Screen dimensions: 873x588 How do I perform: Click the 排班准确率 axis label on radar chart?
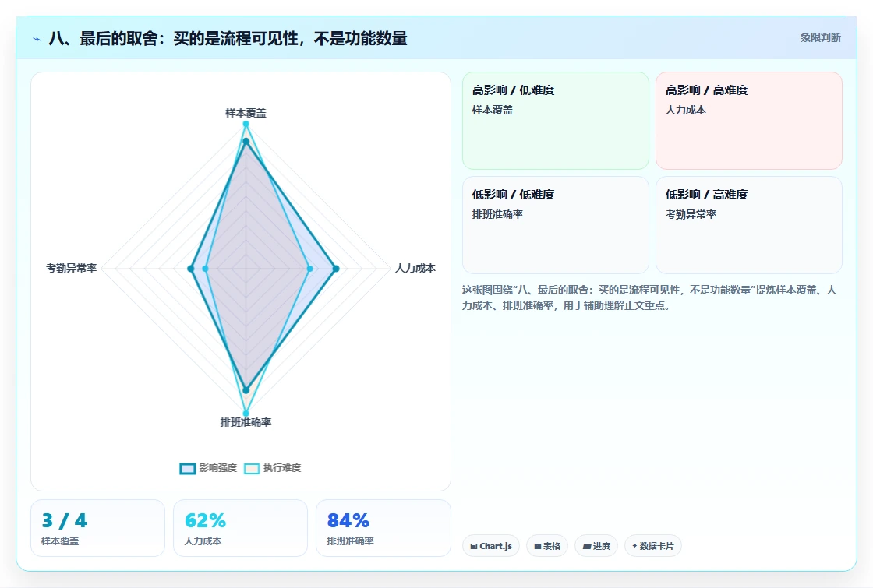(246, 422)
